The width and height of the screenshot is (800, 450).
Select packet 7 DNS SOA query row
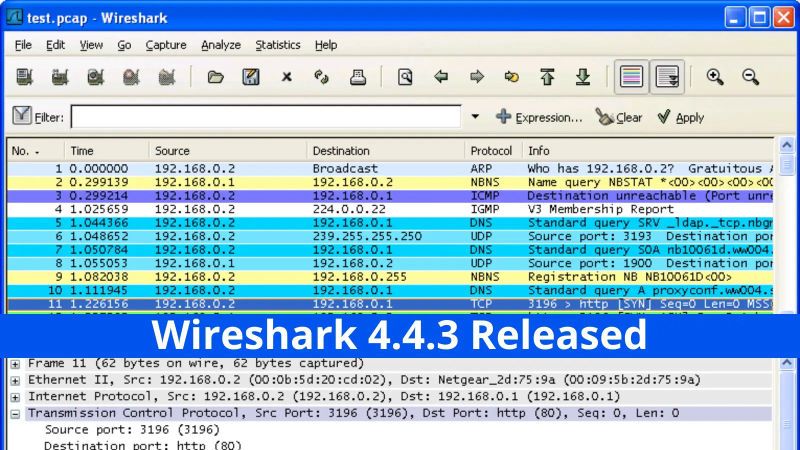click(390, 249)
